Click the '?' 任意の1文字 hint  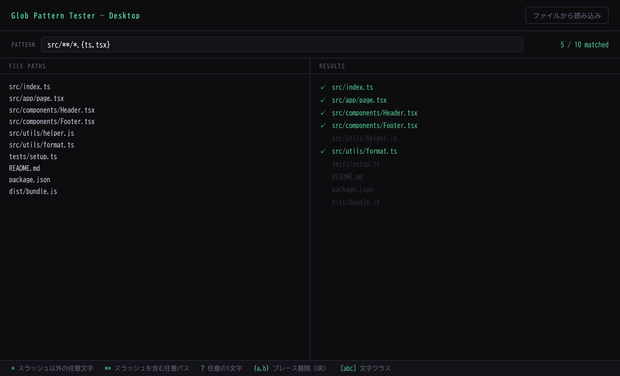pos(221,368)
